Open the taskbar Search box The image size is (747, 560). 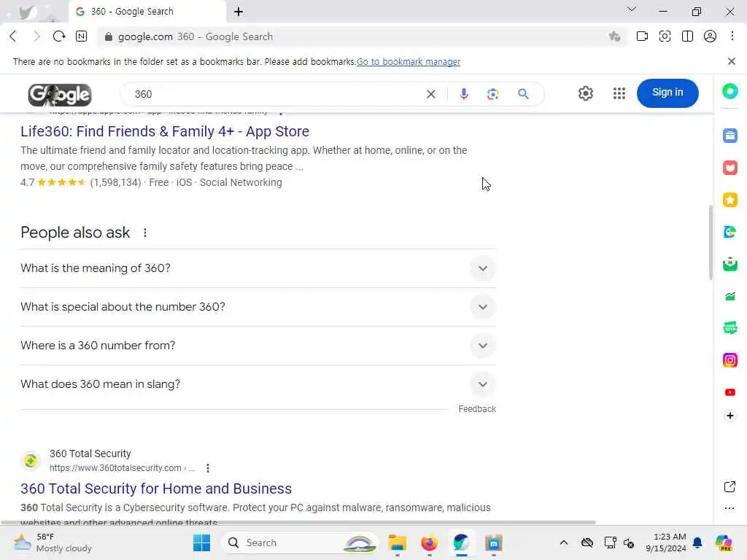tap(299, 542)
